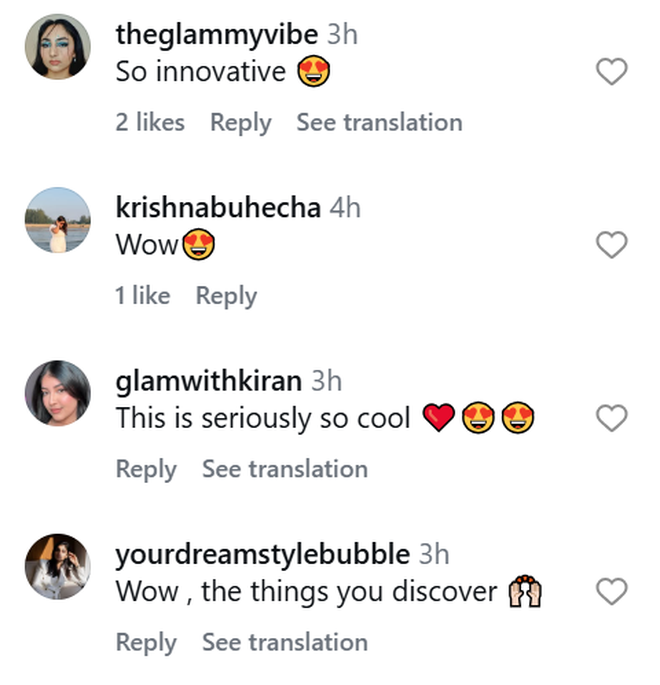Open krishnabuhecha's profile avatar
The height and width of the screenshot is (685, 660).
coord(57,220)
